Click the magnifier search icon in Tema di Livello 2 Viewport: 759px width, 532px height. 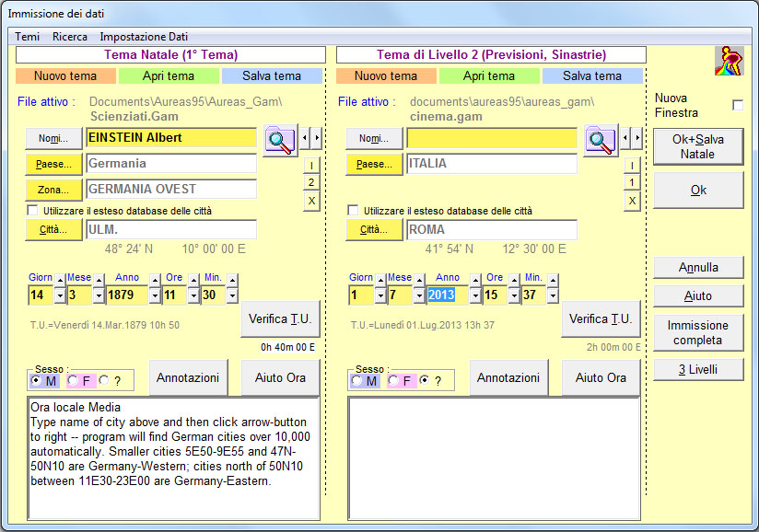coord(601,140)
